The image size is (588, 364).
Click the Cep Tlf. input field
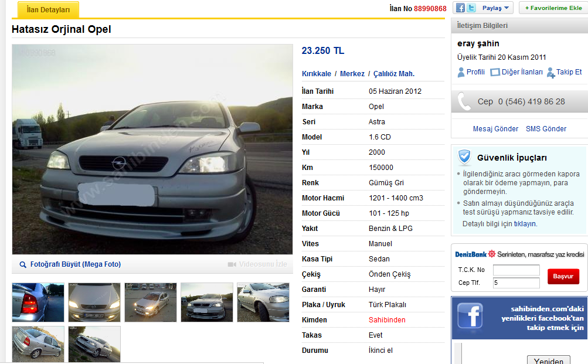(516, 283)
